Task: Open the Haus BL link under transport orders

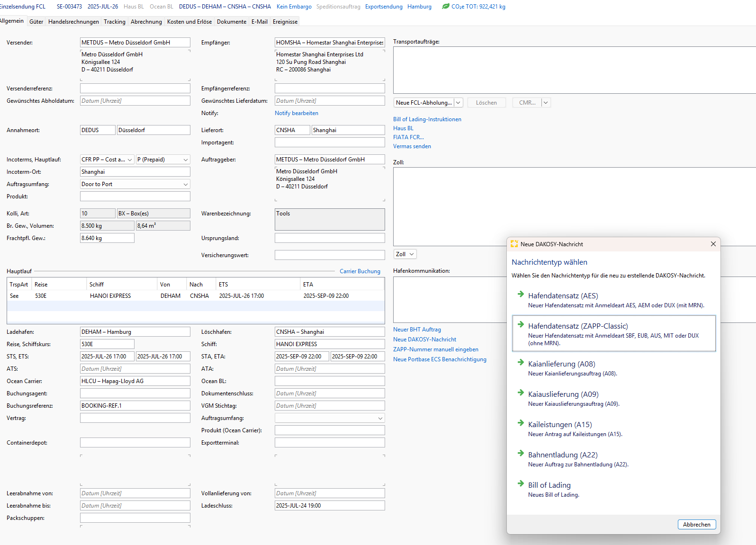Action: (x=403, y=128)
